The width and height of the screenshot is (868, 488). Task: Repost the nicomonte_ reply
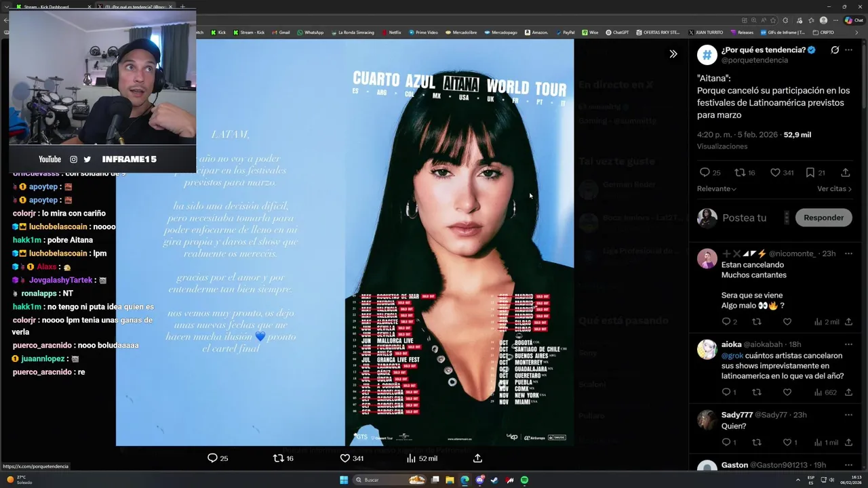coord(757,322)
